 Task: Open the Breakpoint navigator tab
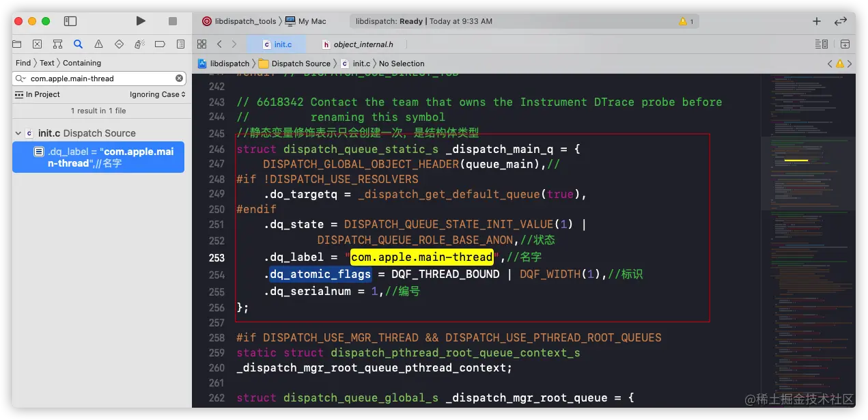point(160,44)
